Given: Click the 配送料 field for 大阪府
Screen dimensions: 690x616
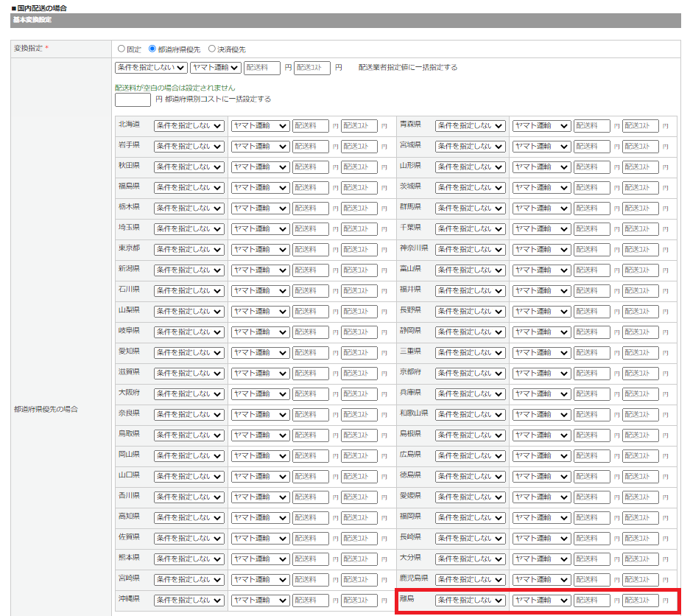Looking at the screenshot, I should pyautogui.click(x=311, y=394).
